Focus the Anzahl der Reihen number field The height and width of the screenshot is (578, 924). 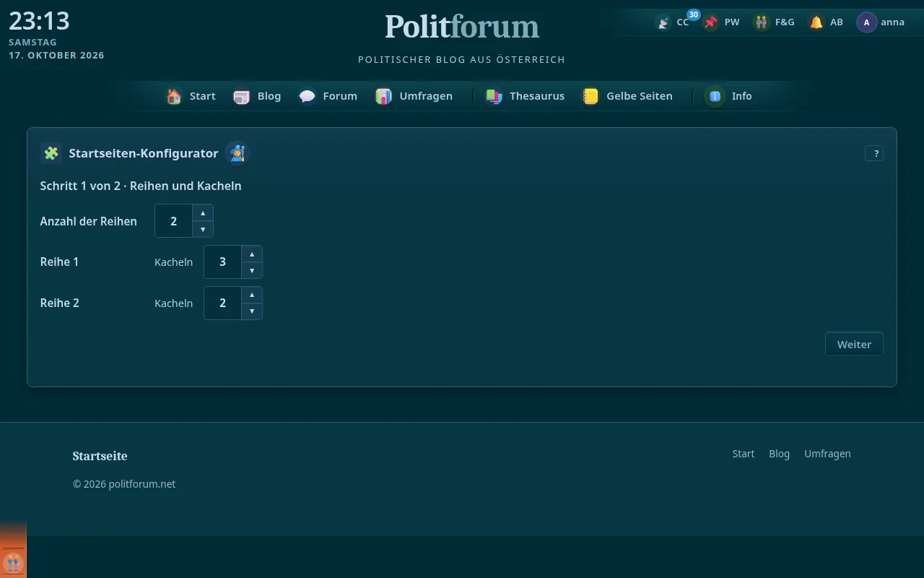pos(174,221)
